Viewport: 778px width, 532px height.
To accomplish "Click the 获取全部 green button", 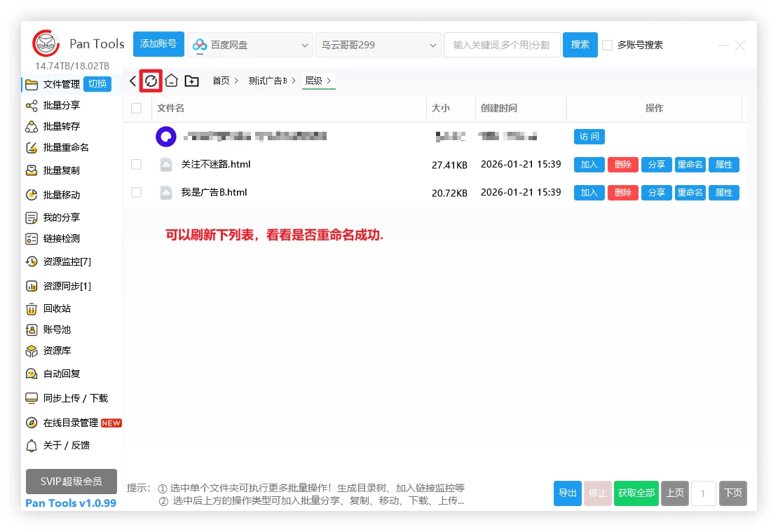I will [x=636, y=493].
